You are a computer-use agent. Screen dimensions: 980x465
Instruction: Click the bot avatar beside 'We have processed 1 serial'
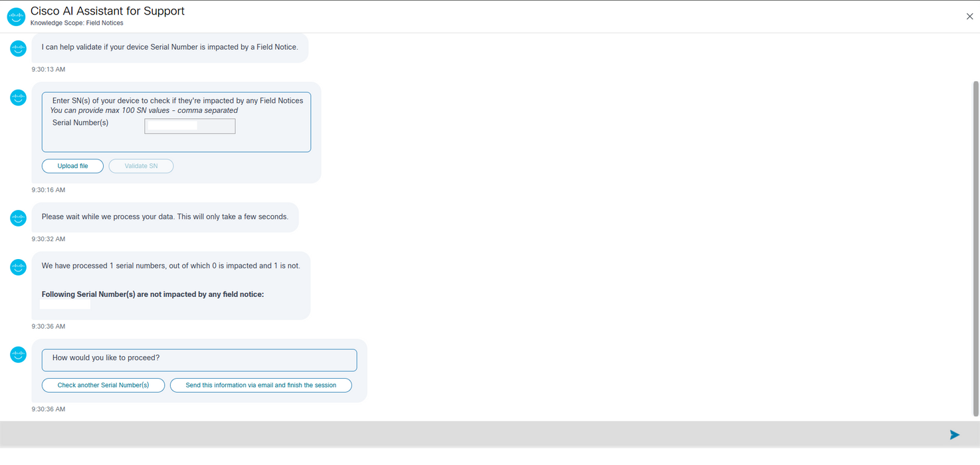(18, 267)
